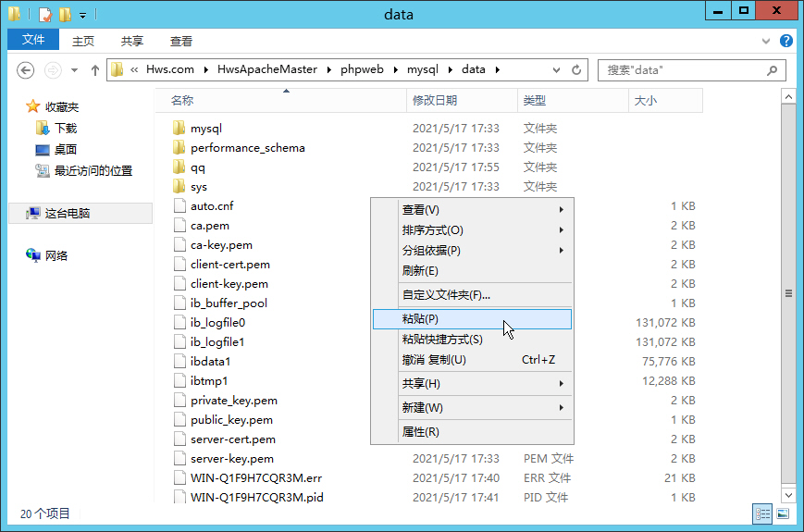804x532 pixels.
Task: Open the address bar history dropdown
Action: 556,70
